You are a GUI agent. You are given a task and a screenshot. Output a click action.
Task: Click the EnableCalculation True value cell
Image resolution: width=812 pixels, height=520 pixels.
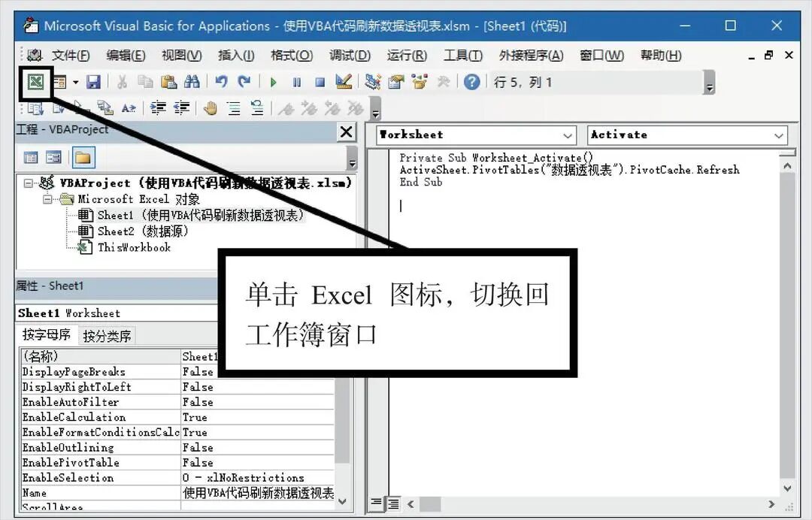pos(257,417)
